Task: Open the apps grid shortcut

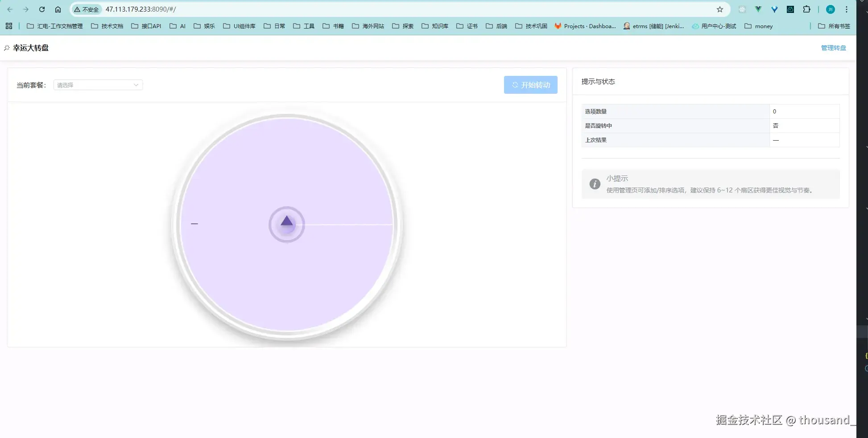Action: tap(9, 26)
